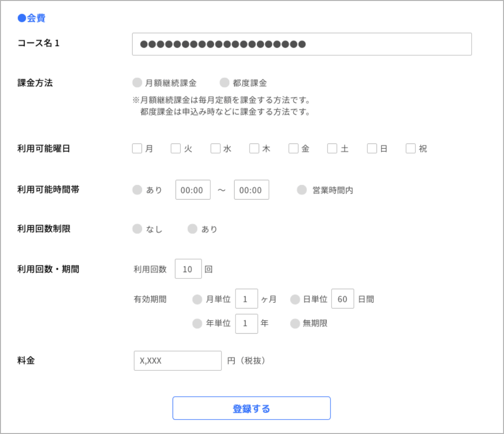Select なし for 利用回数制限
The width and height of the screenshot is (504, 434).
point(137,229)
